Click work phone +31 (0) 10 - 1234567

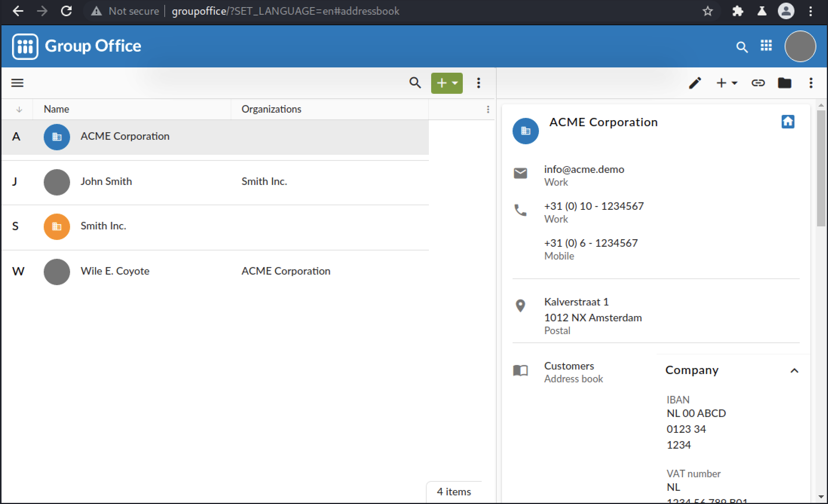(594, 206)
